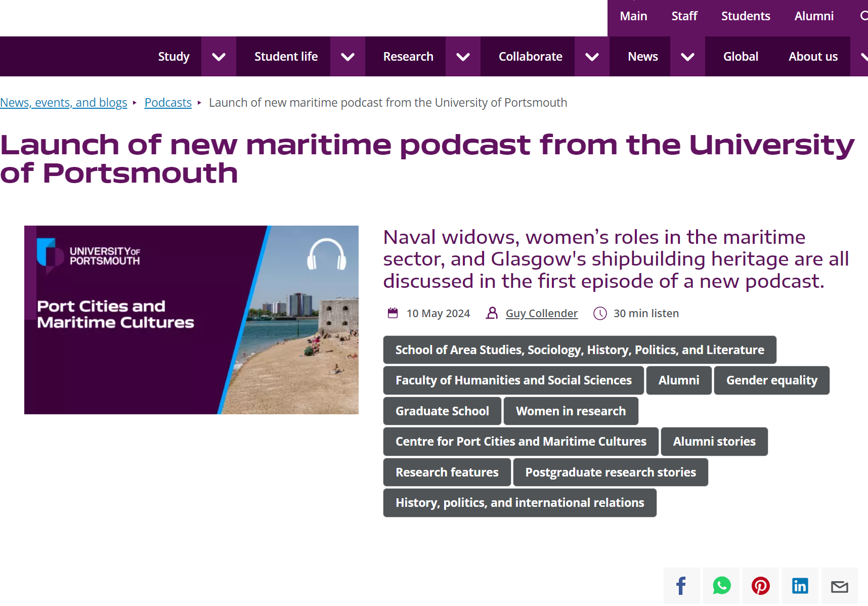Expand the Student life menu chevron
868x606 pixels.
click(x=348, y=57)
